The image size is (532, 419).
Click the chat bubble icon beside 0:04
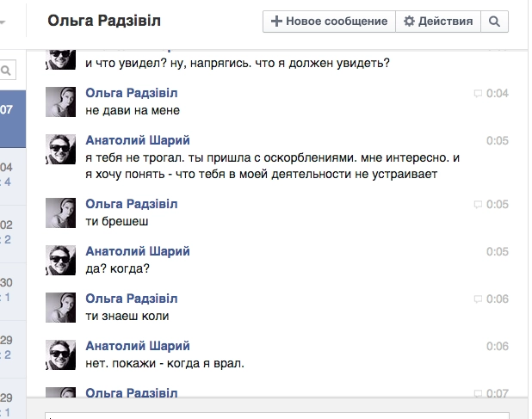pyautogui.click(x=478, y=93)
